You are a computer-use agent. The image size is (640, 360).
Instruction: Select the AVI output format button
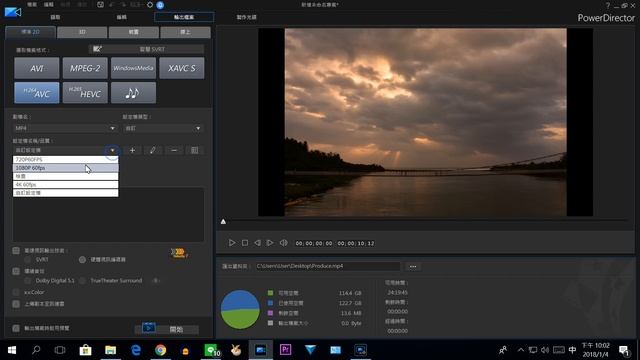point(37,68)
